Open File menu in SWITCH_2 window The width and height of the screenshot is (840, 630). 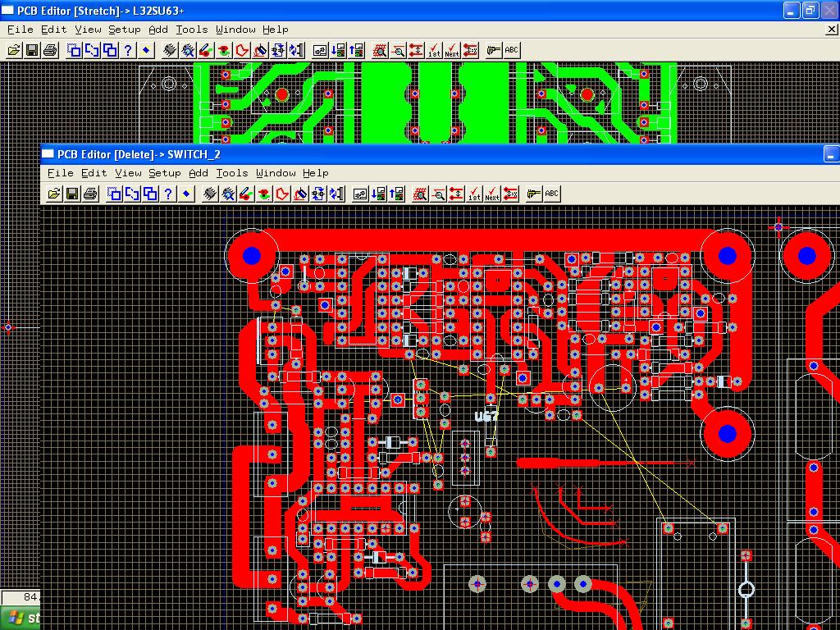[60, 173]
